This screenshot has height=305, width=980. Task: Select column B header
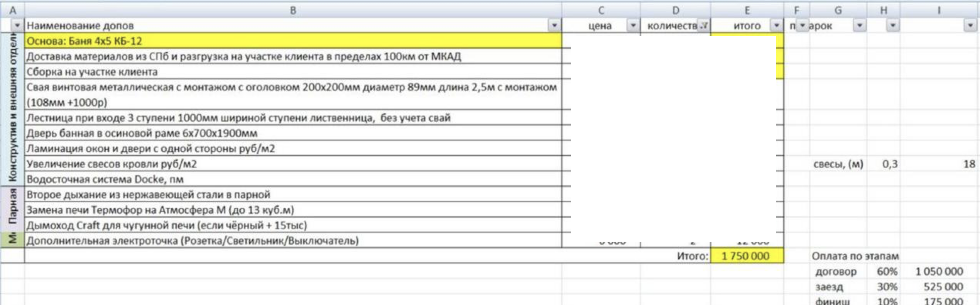coord(293,10)
